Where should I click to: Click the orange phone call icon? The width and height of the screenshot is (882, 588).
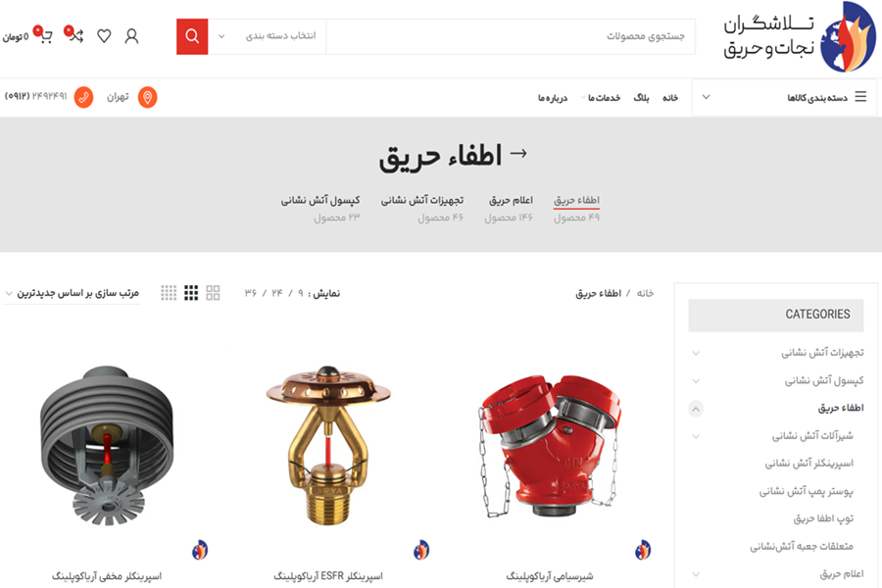coord(84,97)
